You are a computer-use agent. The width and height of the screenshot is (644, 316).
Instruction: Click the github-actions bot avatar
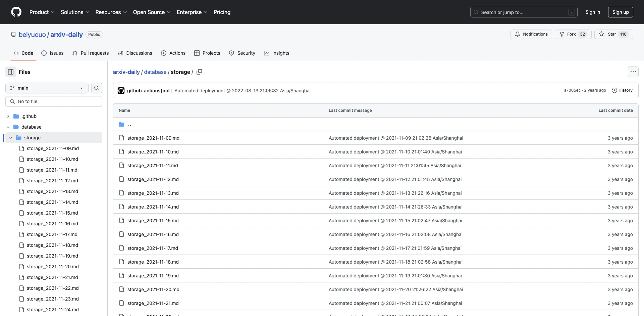[x=121, y=91]
